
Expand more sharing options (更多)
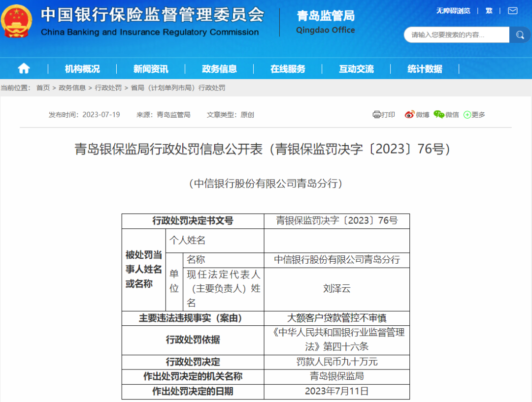pos(474,115)
